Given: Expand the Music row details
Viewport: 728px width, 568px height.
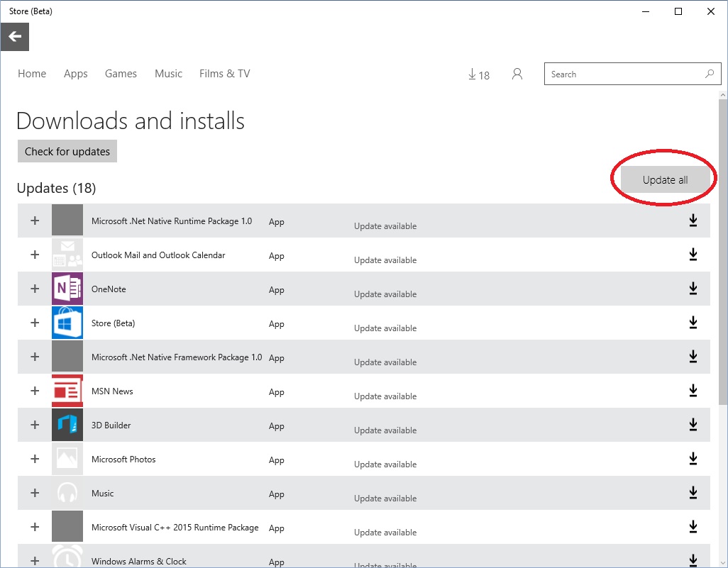Looking at the screenshot, I should (35, 493).
